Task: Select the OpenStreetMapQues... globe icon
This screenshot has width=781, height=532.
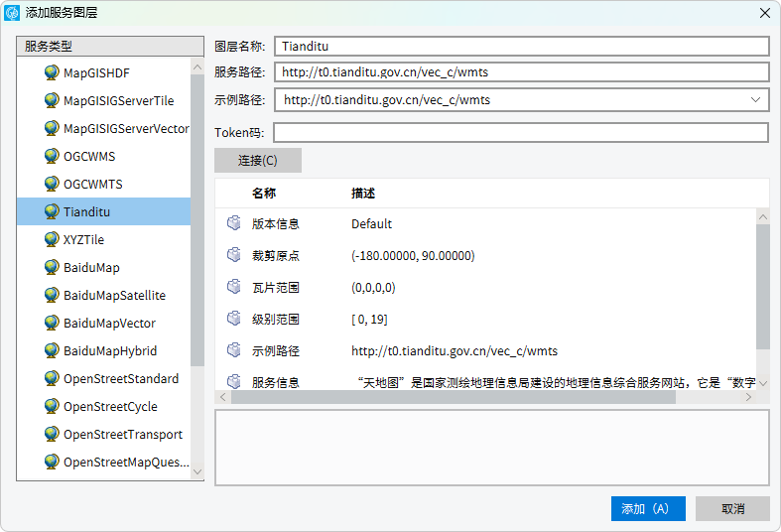Action: tap(52, 462)
